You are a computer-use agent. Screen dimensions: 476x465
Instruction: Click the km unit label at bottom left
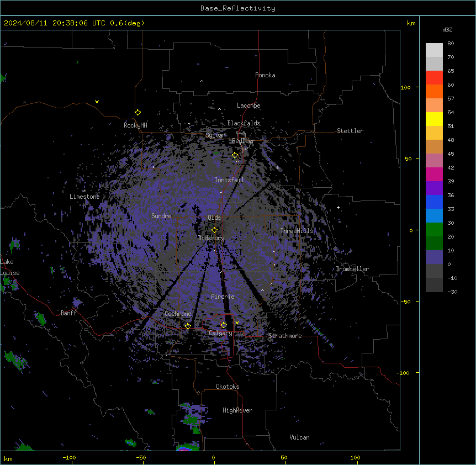coord(8,458)
